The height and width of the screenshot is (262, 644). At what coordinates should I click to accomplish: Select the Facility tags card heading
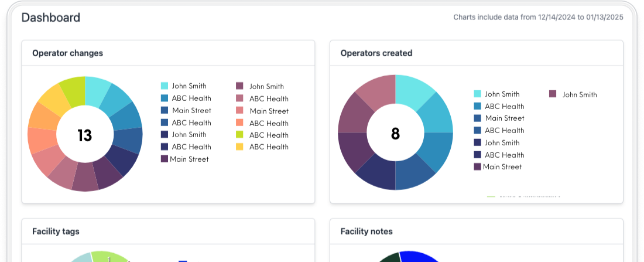point(56,232)
